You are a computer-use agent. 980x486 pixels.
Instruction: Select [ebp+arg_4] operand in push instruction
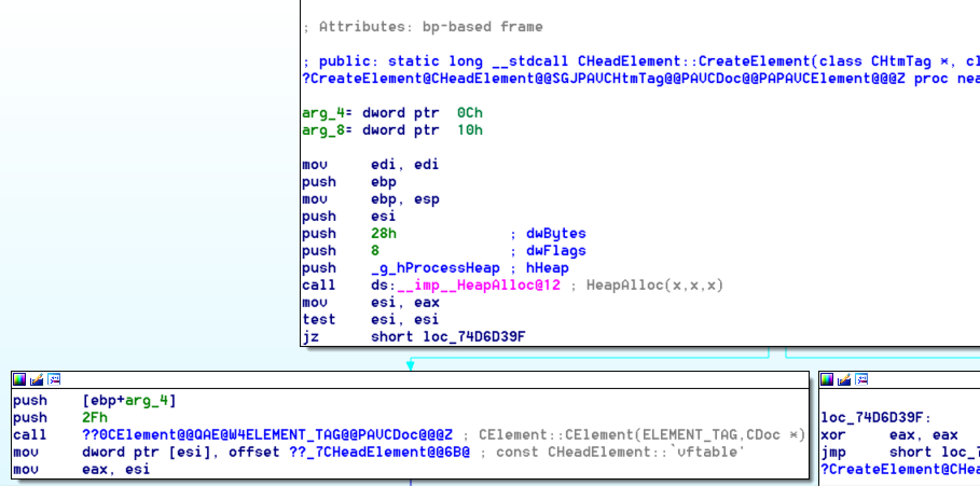coord(129,400)
